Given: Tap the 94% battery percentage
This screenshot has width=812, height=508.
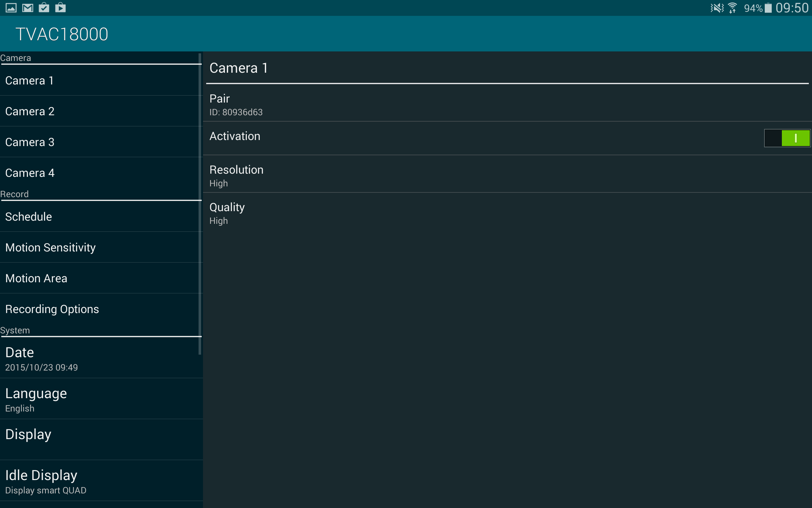Looking at the screenshot, I should pyautogui.click(x=753, y=8).
